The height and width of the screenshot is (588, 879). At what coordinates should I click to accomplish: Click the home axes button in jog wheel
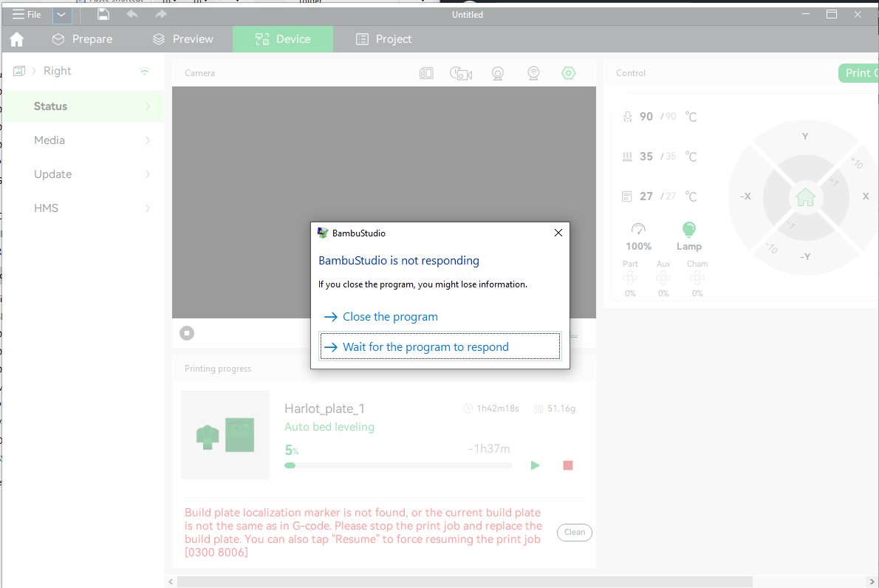[806, 197]
